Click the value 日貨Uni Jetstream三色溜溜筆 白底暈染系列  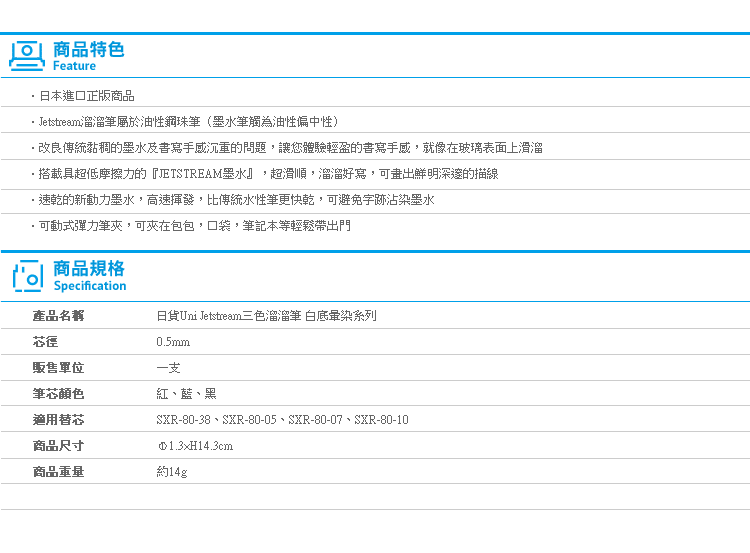coord(266,316)
